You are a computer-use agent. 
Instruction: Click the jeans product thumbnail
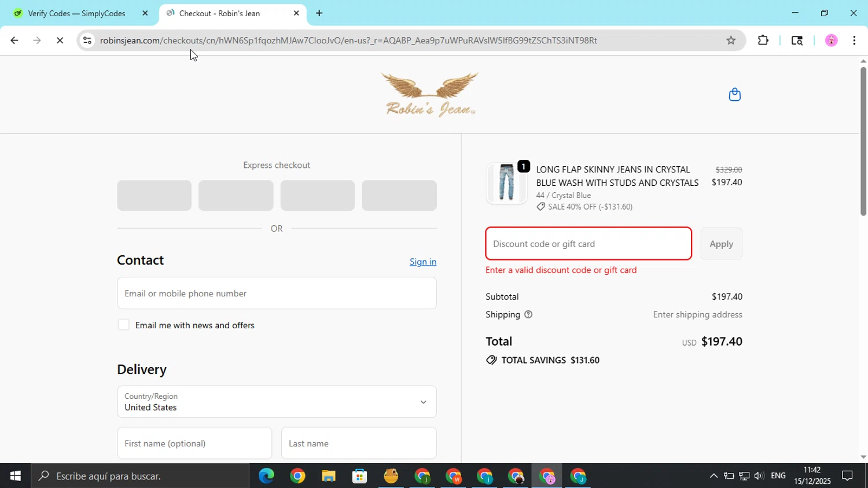tap(506, 183)
